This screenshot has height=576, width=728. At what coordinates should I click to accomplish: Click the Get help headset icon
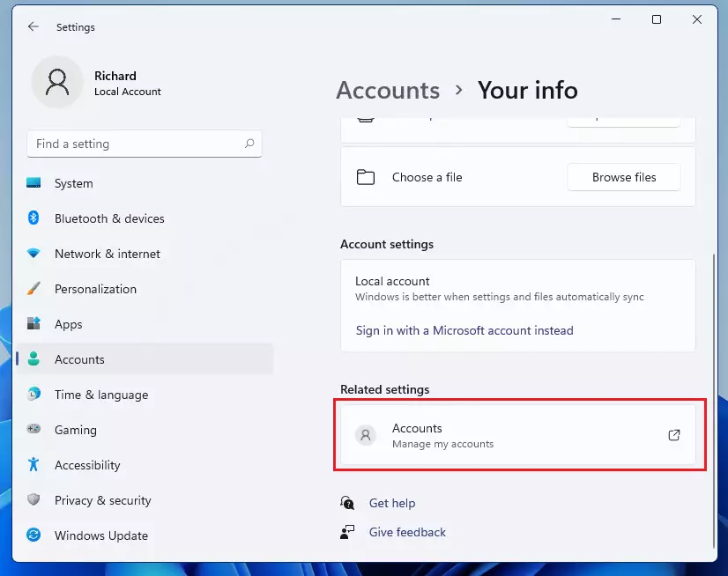[x=347, y=503]
